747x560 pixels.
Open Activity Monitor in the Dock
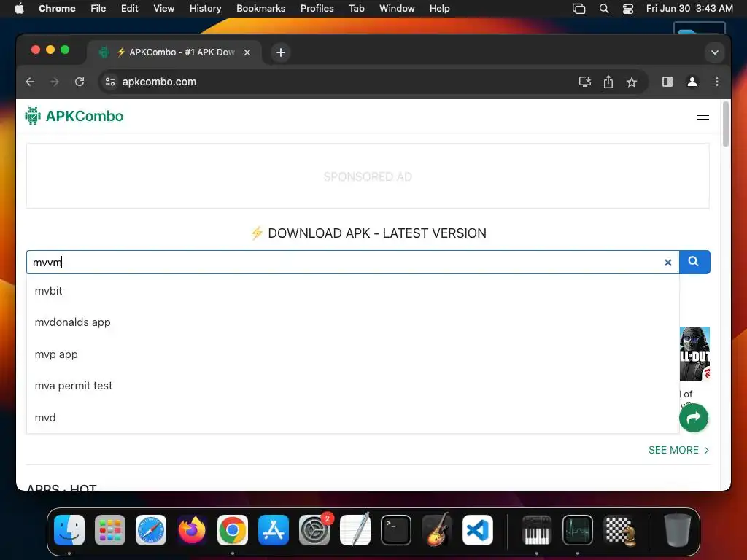(x=578, y=530)
